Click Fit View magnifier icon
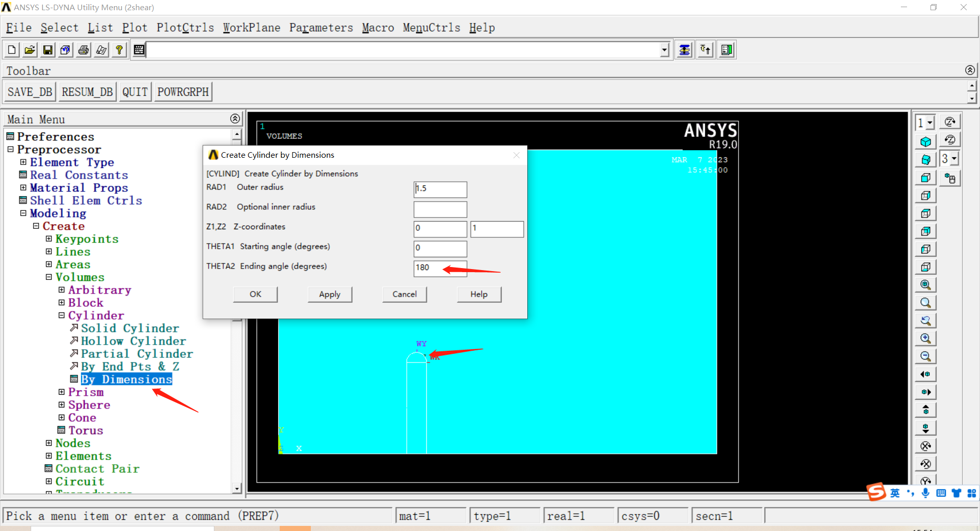 (925, 284)
